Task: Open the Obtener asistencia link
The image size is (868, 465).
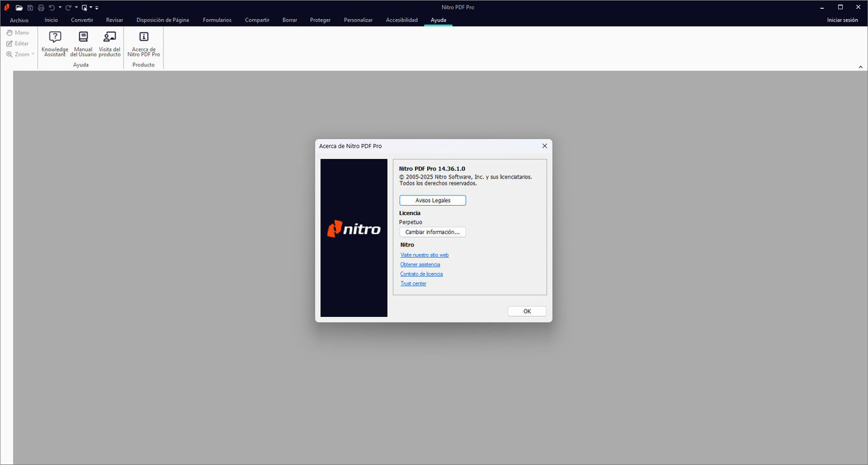Action: 420,265
